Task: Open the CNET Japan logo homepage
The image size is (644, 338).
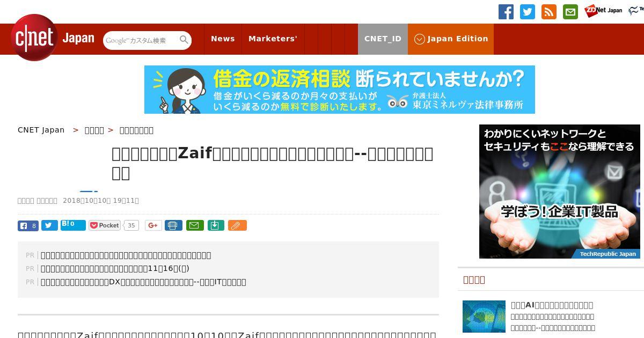Action: click(52, 38)
